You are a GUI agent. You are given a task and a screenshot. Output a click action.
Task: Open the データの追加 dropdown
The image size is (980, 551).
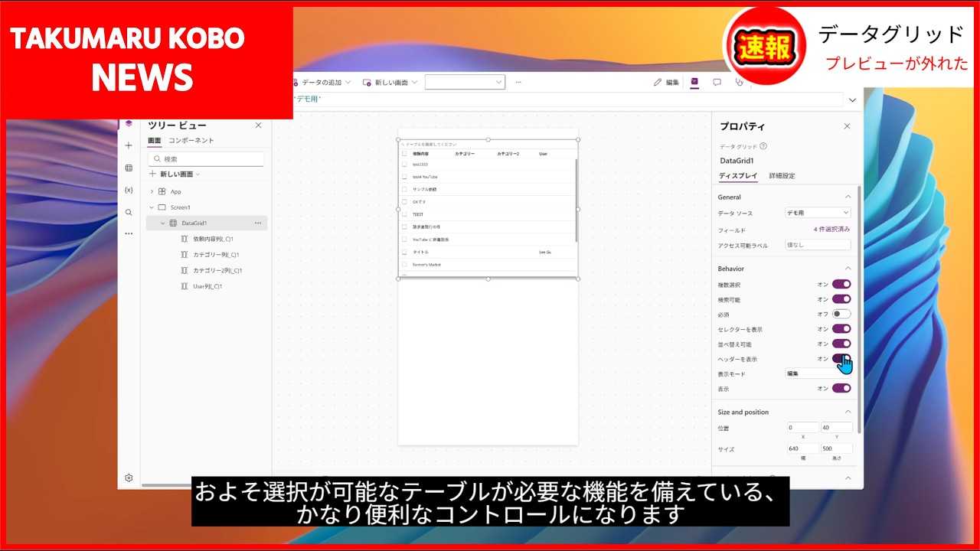(x=322, y=82)
